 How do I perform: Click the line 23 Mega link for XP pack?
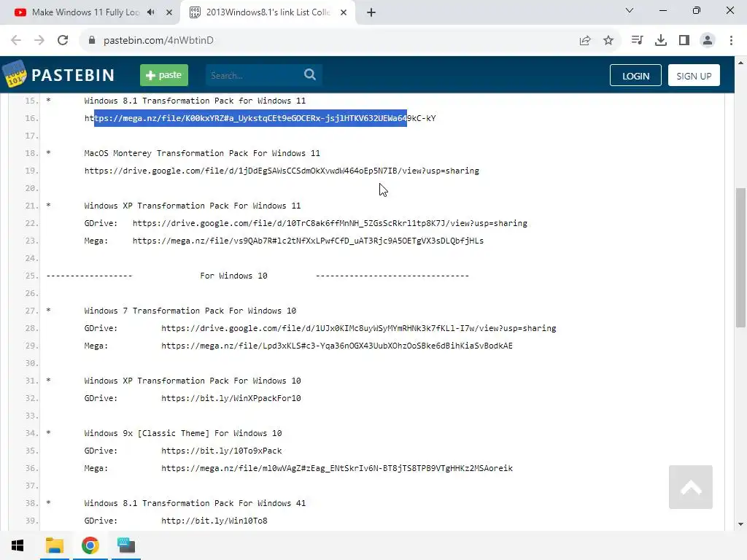point(308,241)
